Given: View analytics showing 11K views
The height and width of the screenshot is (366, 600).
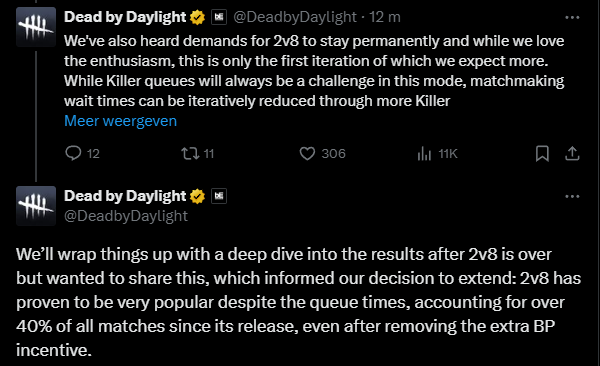Looking at the screenshot, I should pyautogui.click(x=424, y=154).
